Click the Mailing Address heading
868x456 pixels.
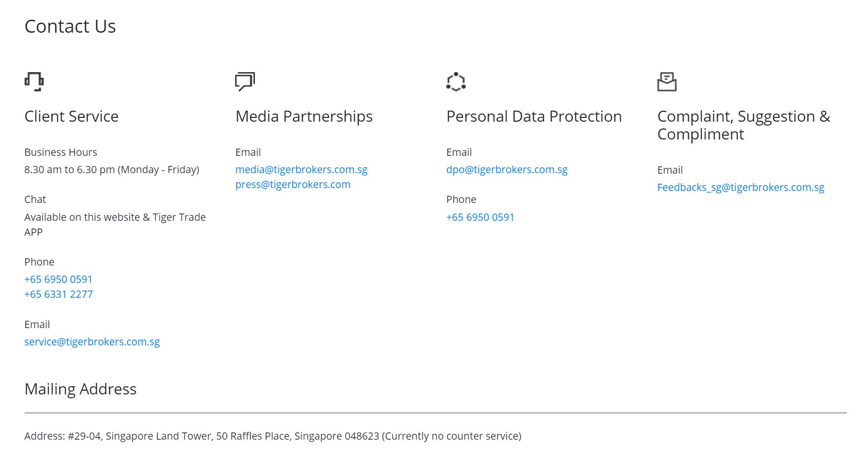[x=80, y=389]
